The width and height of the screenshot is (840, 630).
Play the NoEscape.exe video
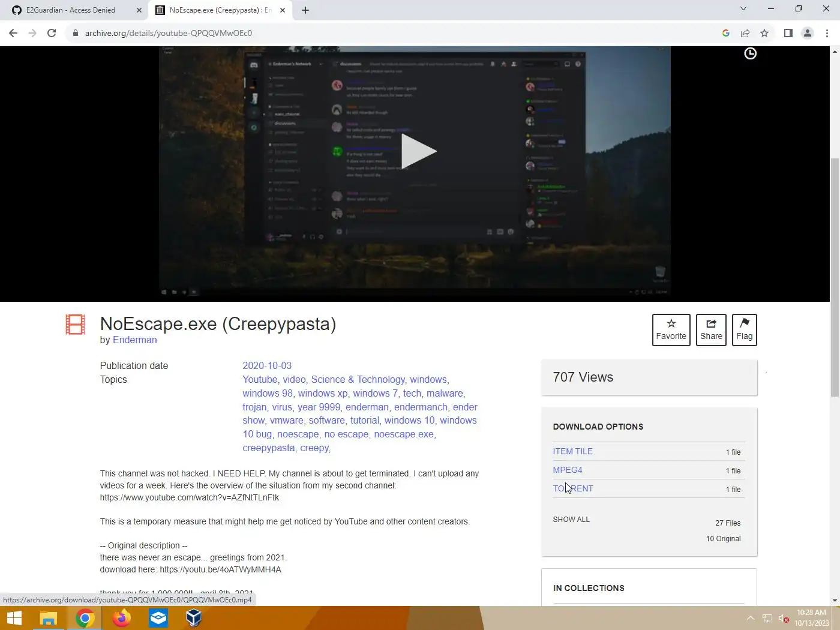click(418, 151)
